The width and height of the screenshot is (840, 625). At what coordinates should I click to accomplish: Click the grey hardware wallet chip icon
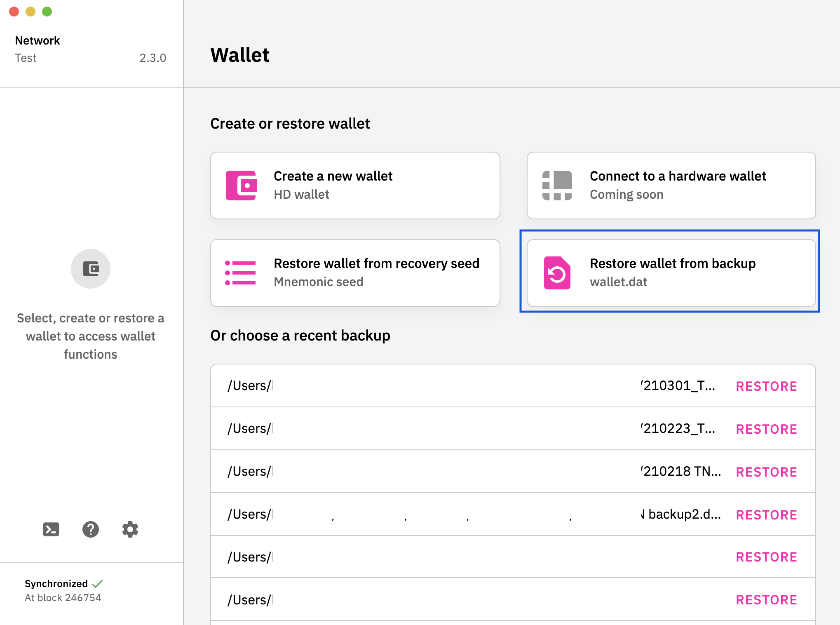[x=557, y=186]
